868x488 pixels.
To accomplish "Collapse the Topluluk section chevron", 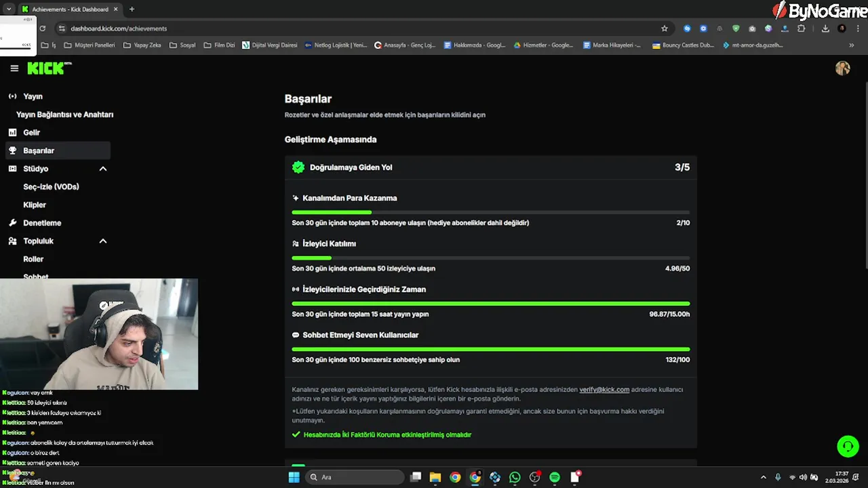I will click(103, 241).
